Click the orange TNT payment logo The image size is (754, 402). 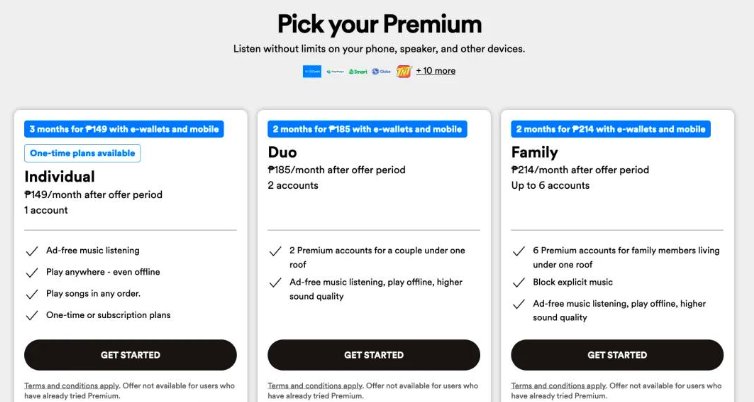point(404,71)
